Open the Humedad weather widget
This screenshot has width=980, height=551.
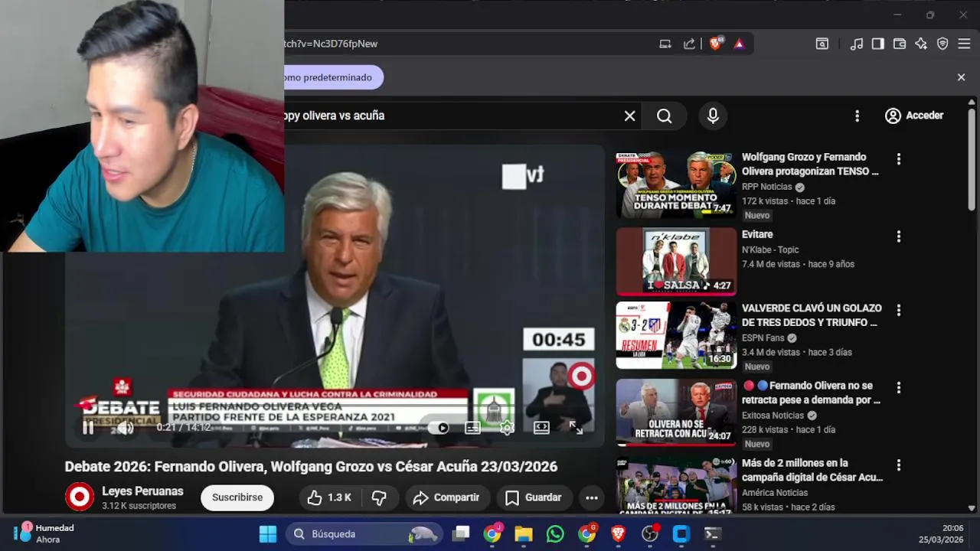click(46, 533)
